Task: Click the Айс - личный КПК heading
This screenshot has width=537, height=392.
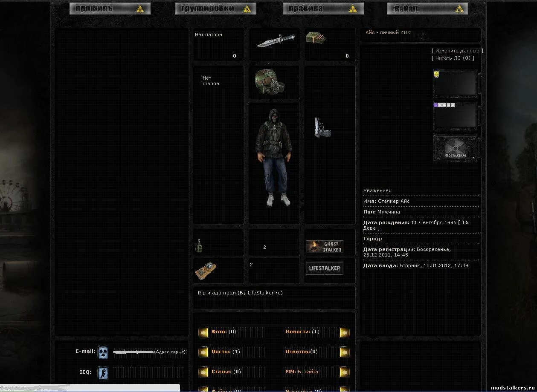Action: tap(388, 32)
